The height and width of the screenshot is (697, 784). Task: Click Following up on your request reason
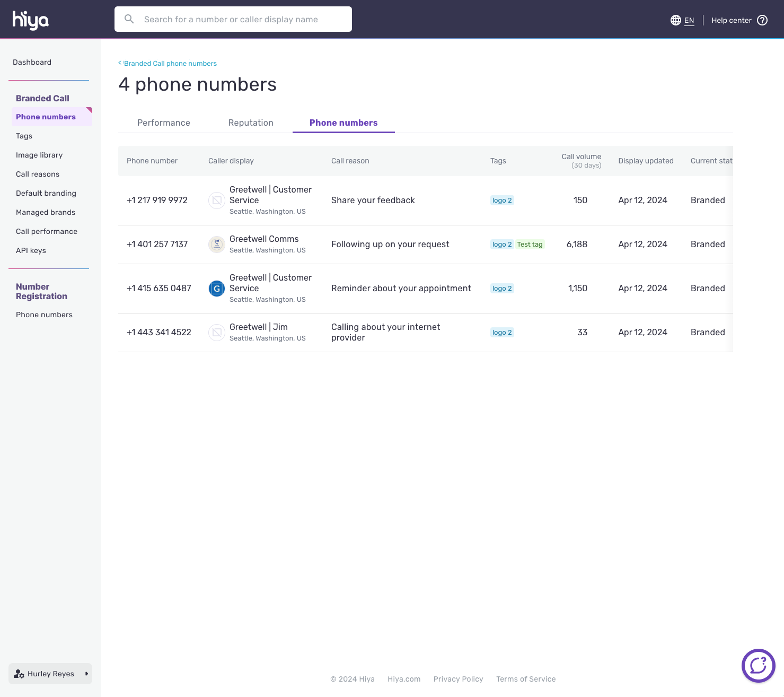pyautogui.click(x=390, y=244)
